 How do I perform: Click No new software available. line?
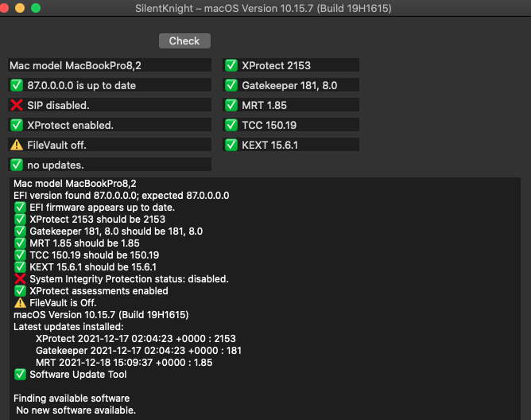tap(76, 410)
